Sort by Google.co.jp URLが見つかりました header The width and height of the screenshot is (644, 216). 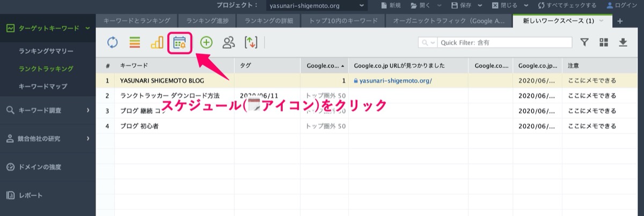[408, 66]
